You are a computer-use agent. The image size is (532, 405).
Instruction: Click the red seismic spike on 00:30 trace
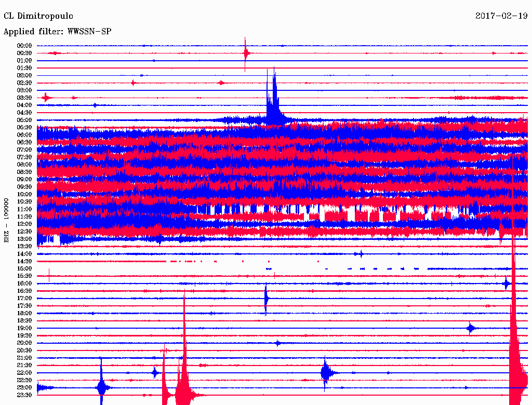(246, 53)
